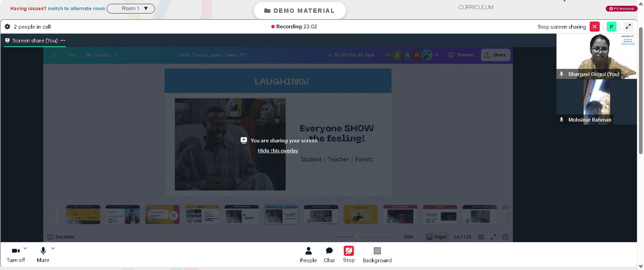Stop screen share from bottom bar

[348, 255]
